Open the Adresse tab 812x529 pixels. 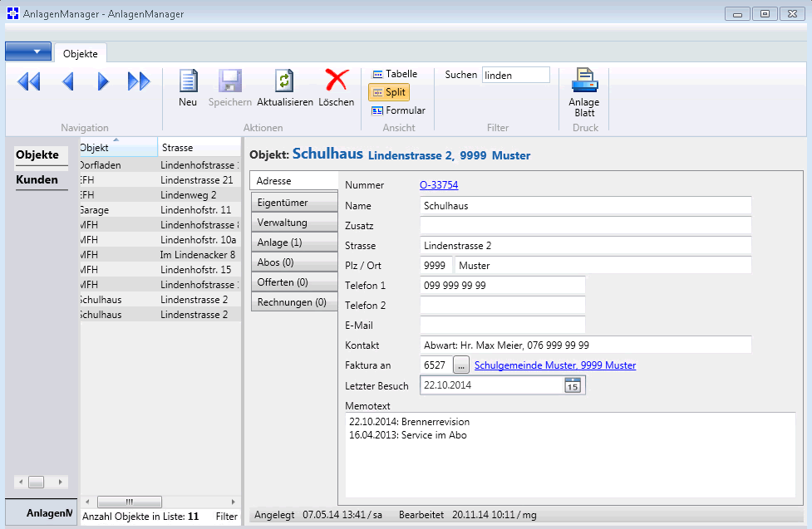tap(293, 181)
